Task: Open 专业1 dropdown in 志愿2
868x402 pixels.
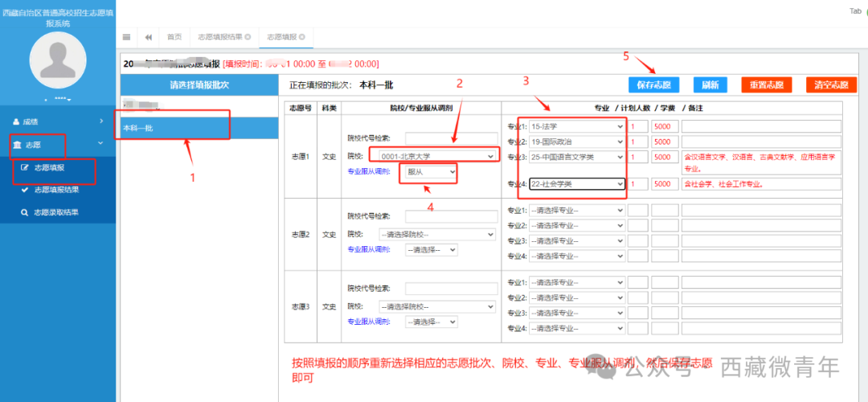Action: [x=577, y=211]
